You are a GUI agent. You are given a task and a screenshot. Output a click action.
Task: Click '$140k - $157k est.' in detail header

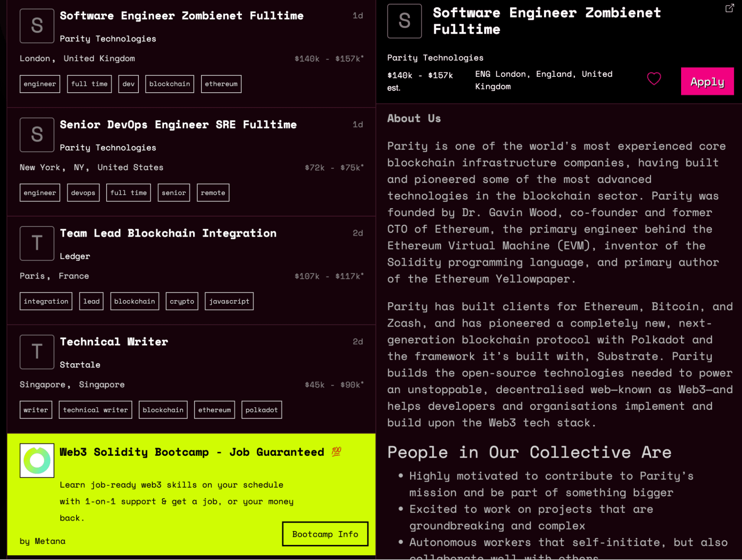(x=420, y=81)
